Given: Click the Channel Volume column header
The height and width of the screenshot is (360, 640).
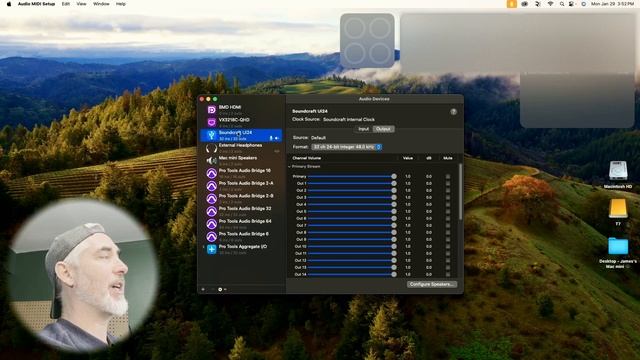Looking at the screenshot, I should click(x=307, y=158).
